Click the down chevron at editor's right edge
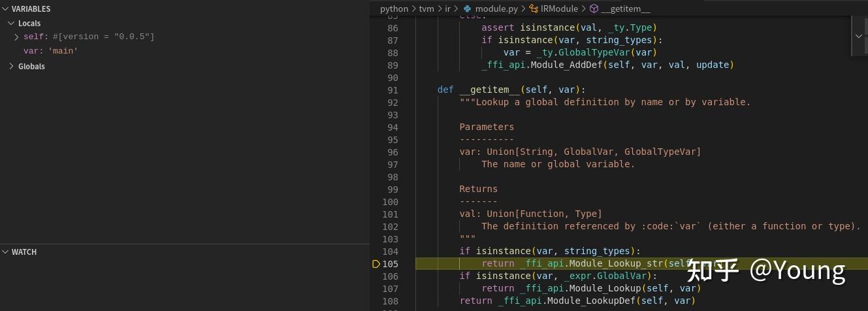868x311 pixels. pos(859,36)
